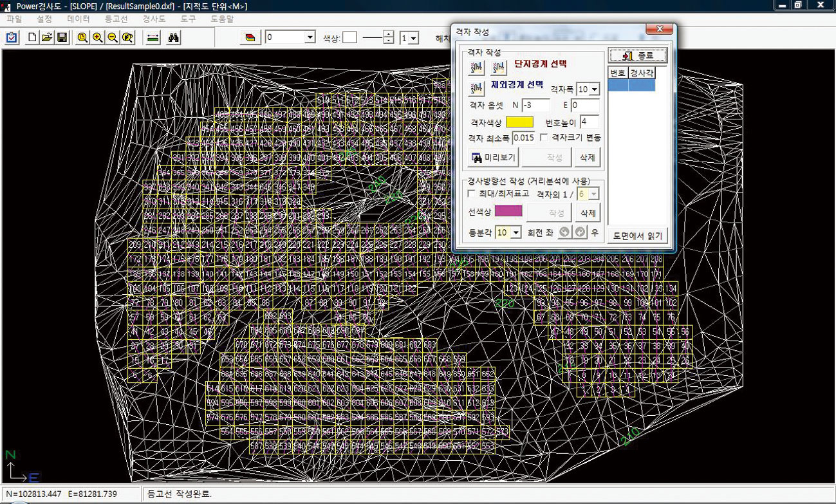Open the 경사도 menu
This screenshot has width=836, height=504.
coord(154,19)
